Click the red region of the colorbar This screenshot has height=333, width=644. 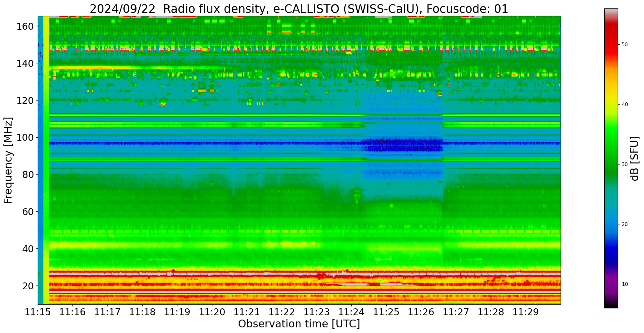[611, 41]
